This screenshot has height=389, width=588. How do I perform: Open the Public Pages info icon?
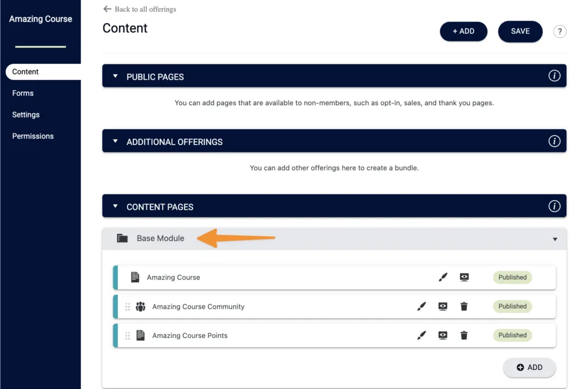tap(554, 76)
